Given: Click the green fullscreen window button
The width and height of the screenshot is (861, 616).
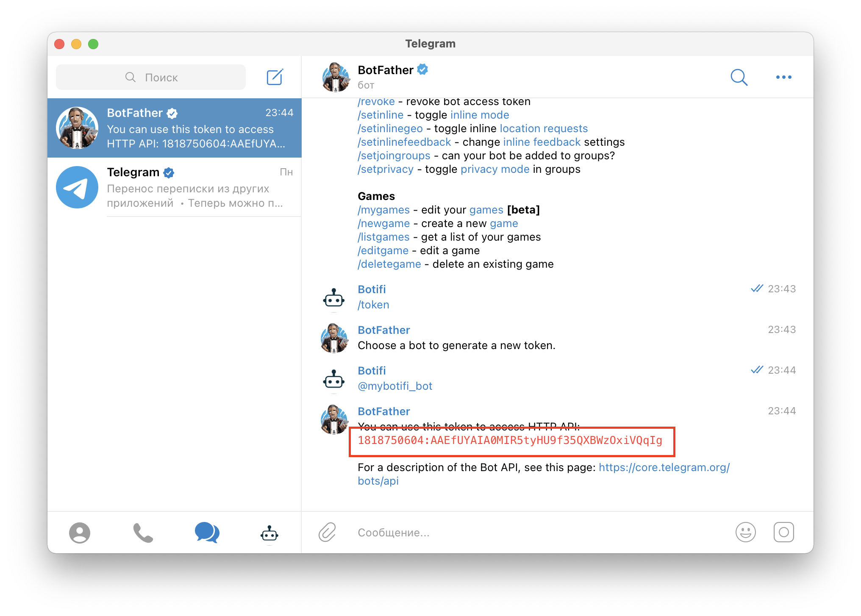Looking at the screenshot, I should (93, 44).
